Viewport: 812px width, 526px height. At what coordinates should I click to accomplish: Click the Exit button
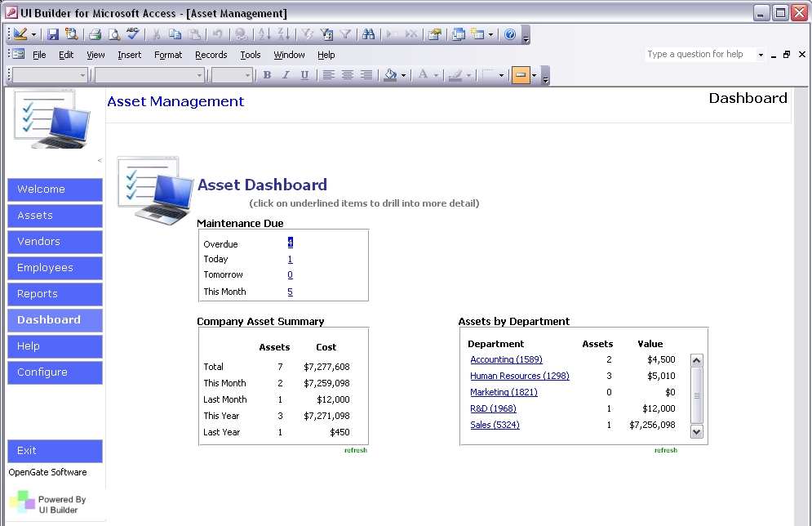point(55,451)
